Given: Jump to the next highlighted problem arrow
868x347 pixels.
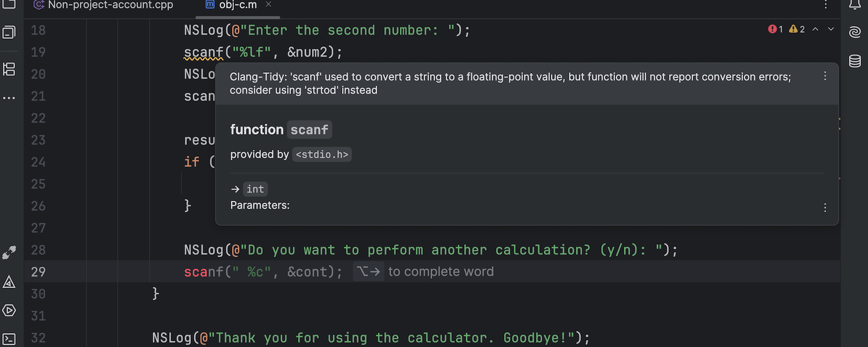Looking at the screenshot, I should (831, 29).
